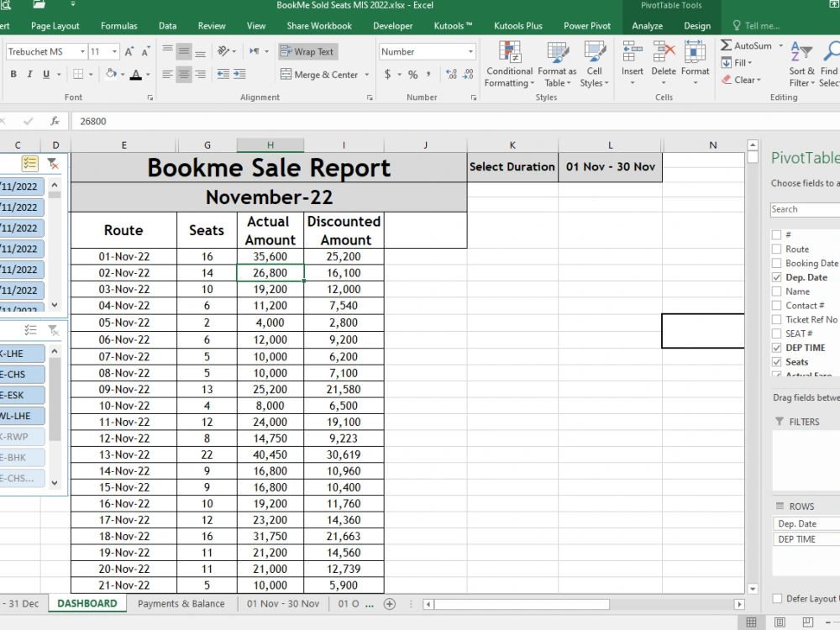Click Insert Function fx icon
The width and height of the screenshot is (840, 630).
coord(55,121)
